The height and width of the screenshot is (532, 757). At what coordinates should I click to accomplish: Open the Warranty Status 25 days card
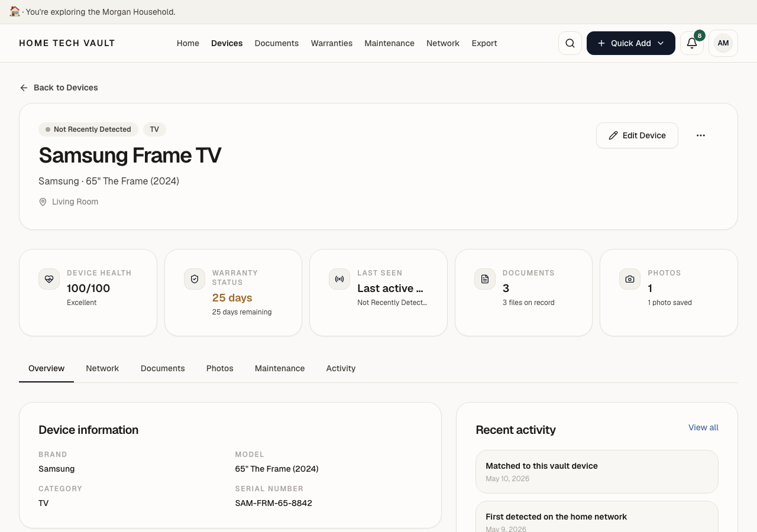tap(233, 293)
